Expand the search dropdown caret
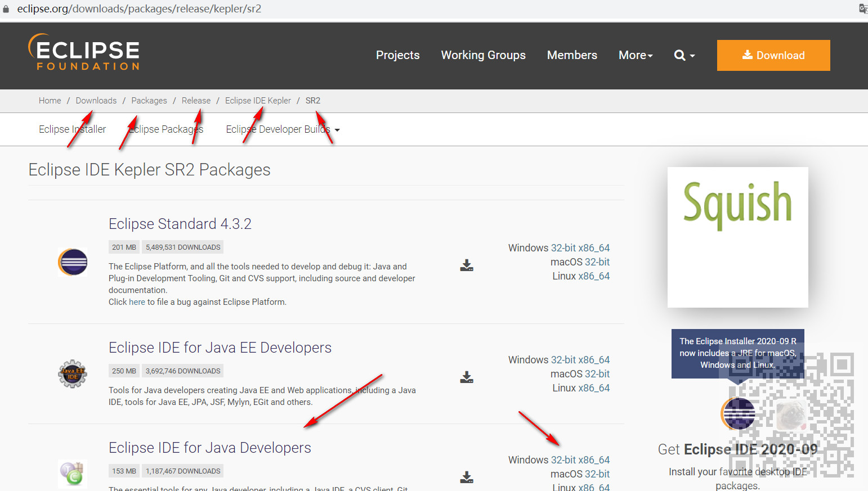Screen dimensions: 868x491 tap(692, 56)
